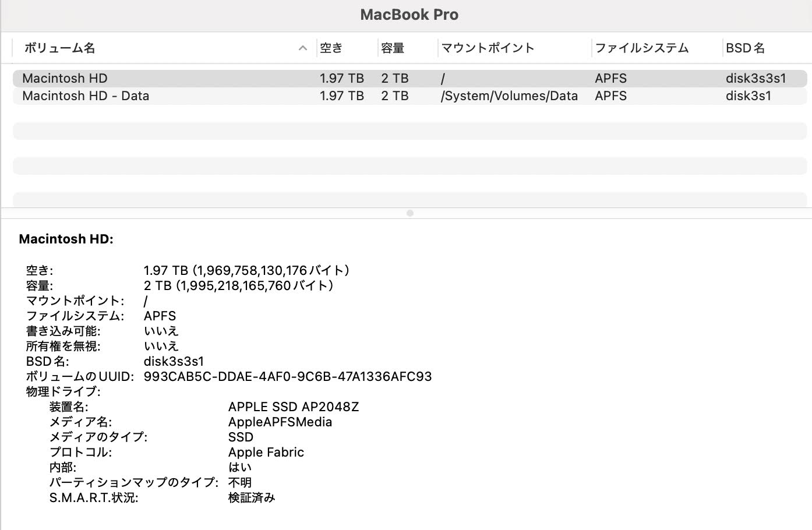
Task: Click the free space bytes value in details
Action: click(x=246, y=271)
